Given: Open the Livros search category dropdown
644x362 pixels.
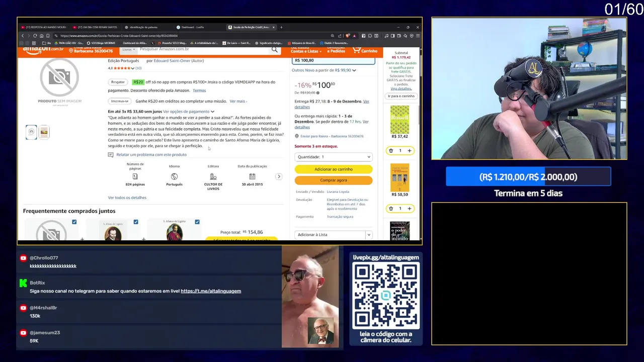Looking at the screenshot, I should tap(128, 49).
